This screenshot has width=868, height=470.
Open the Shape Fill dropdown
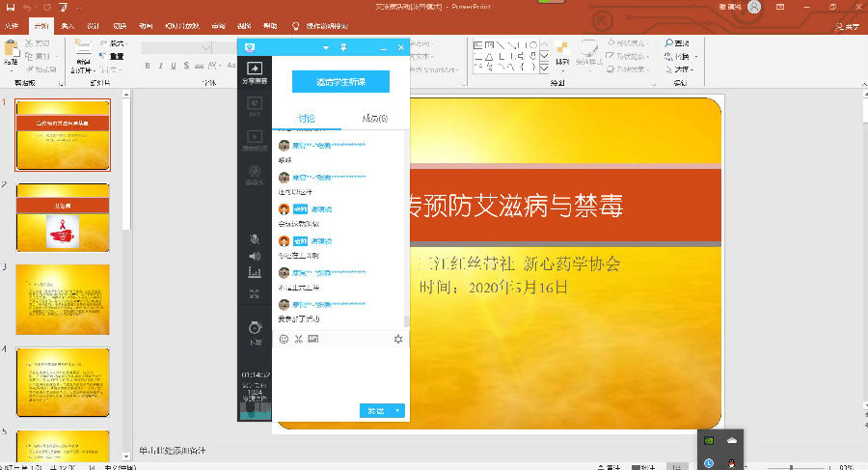tap(627, 42)
